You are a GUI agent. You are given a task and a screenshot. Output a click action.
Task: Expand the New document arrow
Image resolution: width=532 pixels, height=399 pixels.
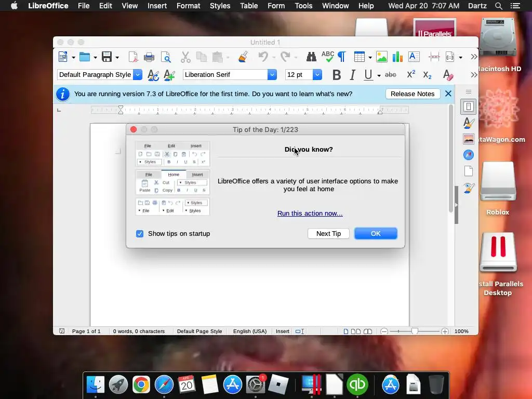pyautogui.click(x=73, y=57)
